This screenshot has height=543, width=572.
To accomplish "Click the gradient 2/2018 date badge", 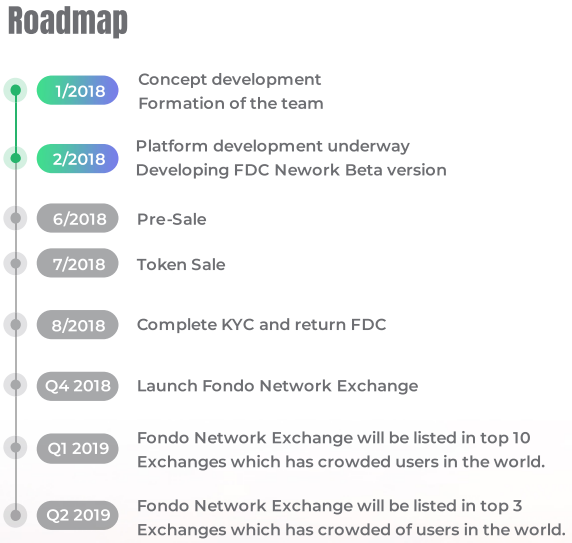I will click(78, 158).
